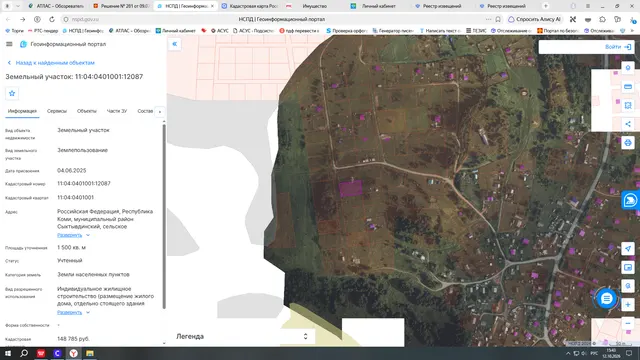Click the area value 1 500 кв. м

tap(71, 248)
